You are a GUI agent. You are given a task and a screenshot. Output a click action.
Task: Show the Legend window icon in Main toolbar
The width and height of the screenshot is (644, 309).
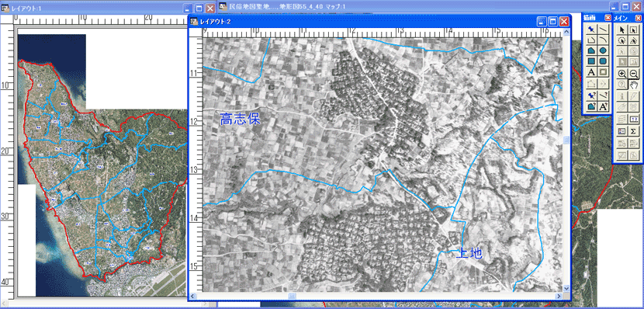coord(621,130)
